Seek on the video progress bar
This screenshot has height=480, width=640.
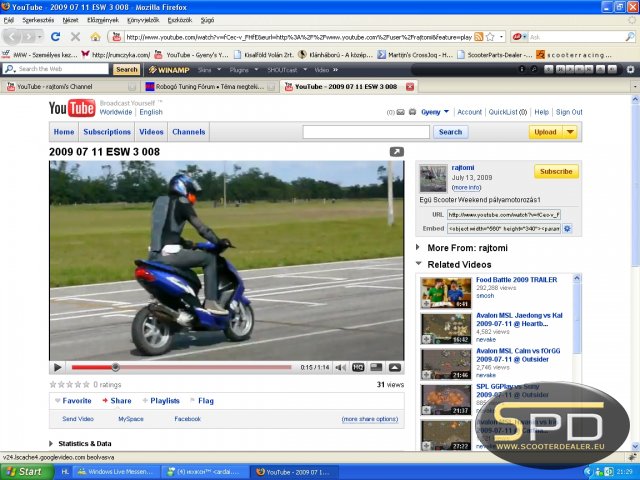pyautogui.click(x=181, y=367)
